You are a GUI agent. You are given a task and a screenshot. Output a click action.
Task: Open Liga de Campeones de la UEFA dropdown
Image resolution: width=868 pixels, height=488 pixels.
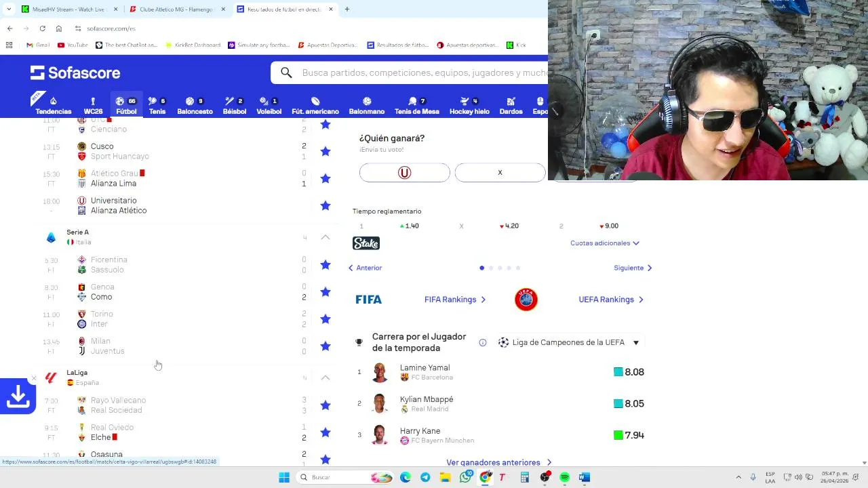pos(568,342)
